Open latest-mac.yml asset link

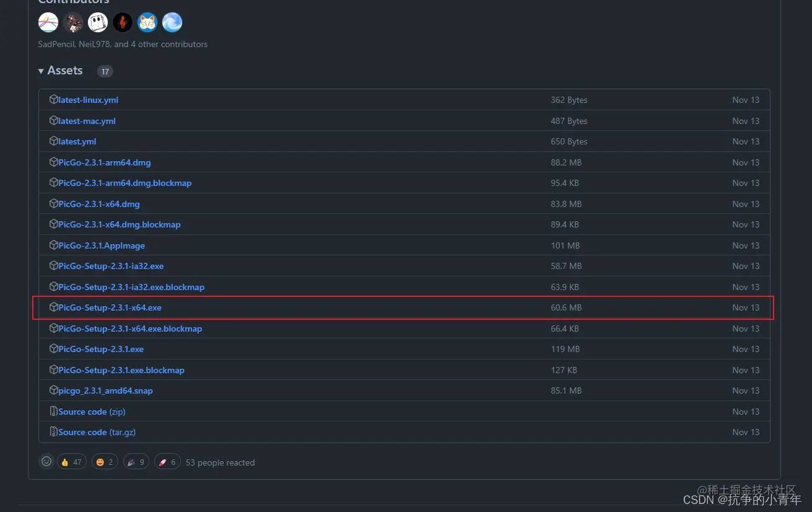pyautogui.click(x=87, y=121)
